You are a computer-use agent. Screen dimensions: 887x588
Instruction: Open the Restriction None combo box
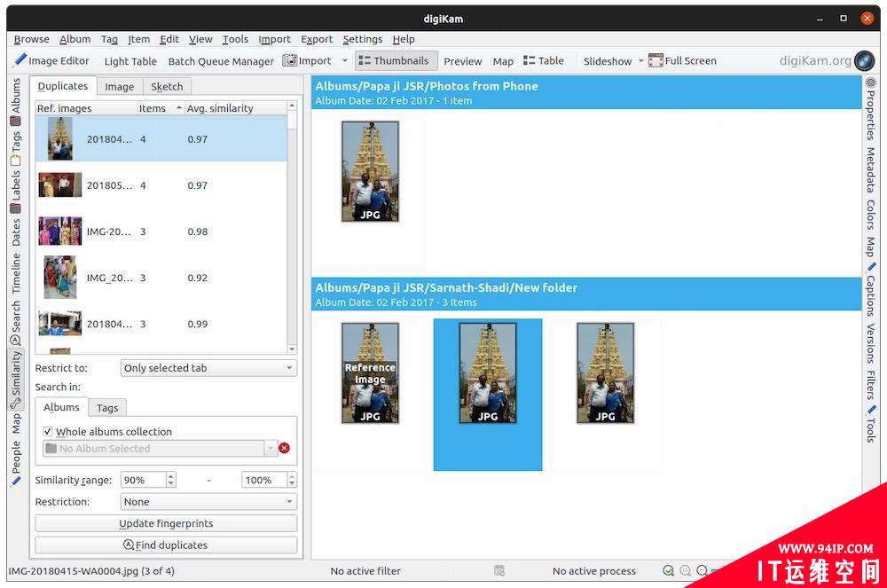click(208, 501)
